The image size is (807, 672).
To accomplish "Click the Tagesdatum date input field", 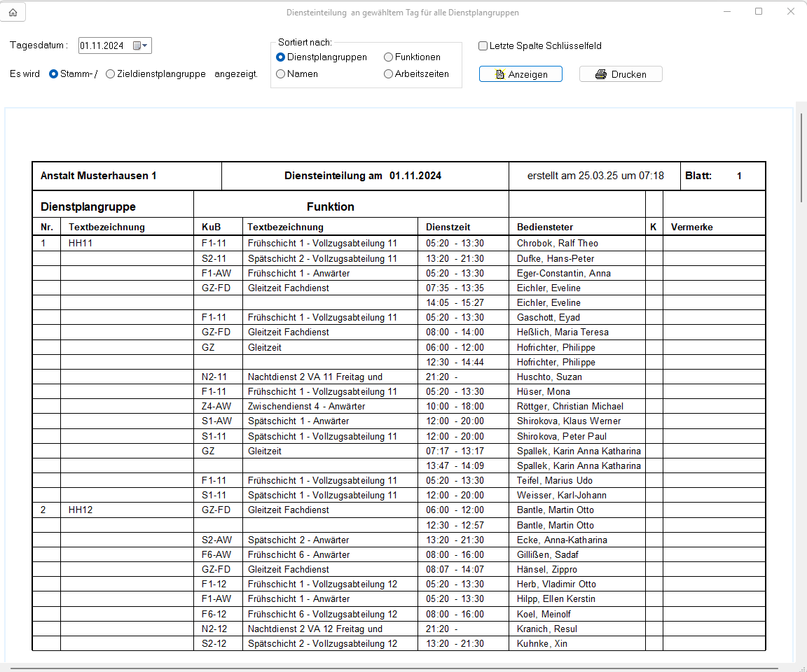I will pos(102,46).
